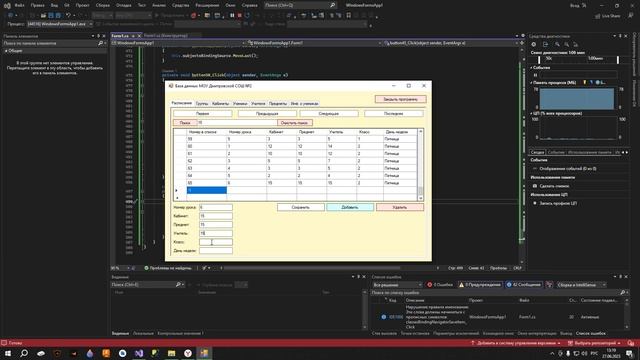Image resolution: width=640 pixels, height=360 pixels.
Task: Restart debugging using the circular arrow icon
Action: [247, 16]
